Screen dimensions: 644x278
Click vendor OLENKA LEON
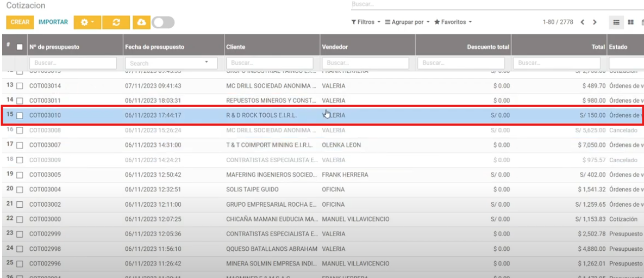[x=341, y=145]
